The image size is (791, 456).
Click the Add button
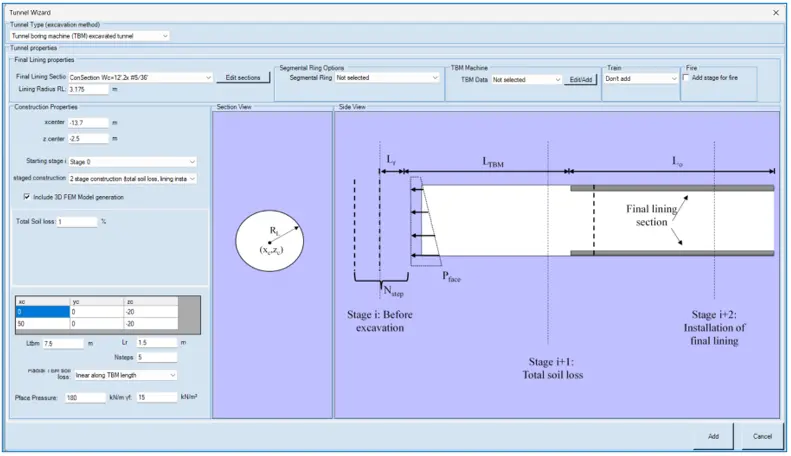point(713,436)
